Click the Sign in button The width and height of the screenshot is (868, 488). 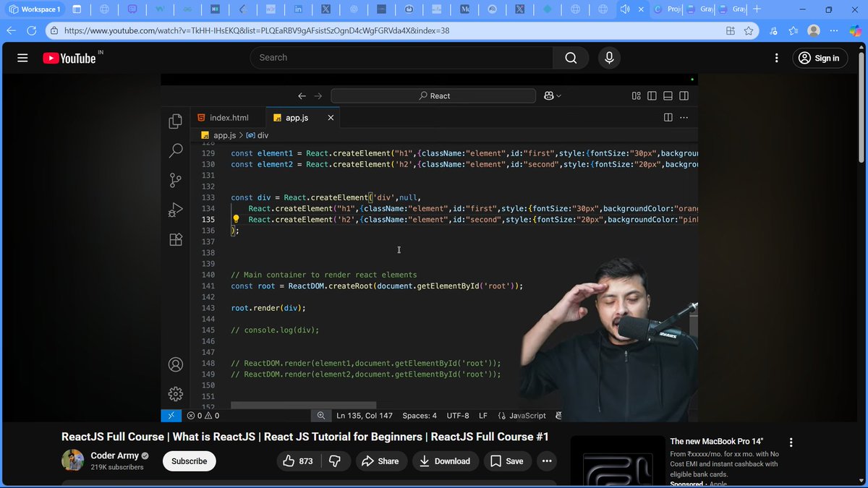pos(820,57)
